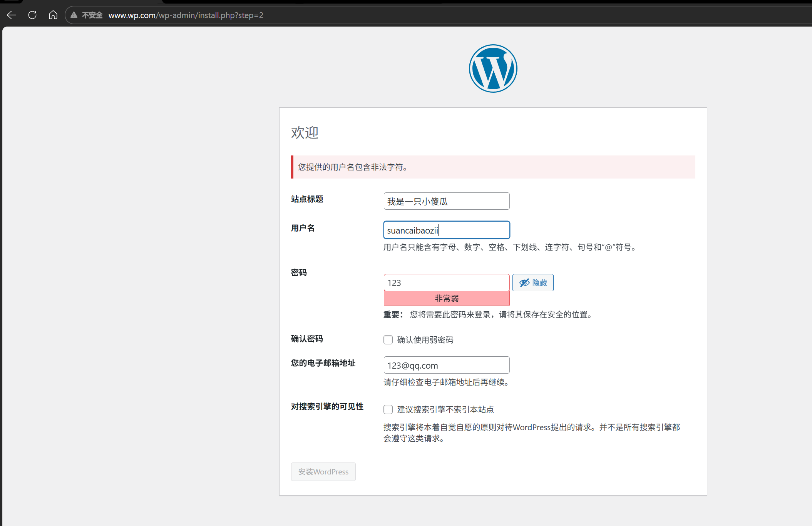Check the confirm weak password checkbox
Screen dimensions: 812x526
coord(388,340)
